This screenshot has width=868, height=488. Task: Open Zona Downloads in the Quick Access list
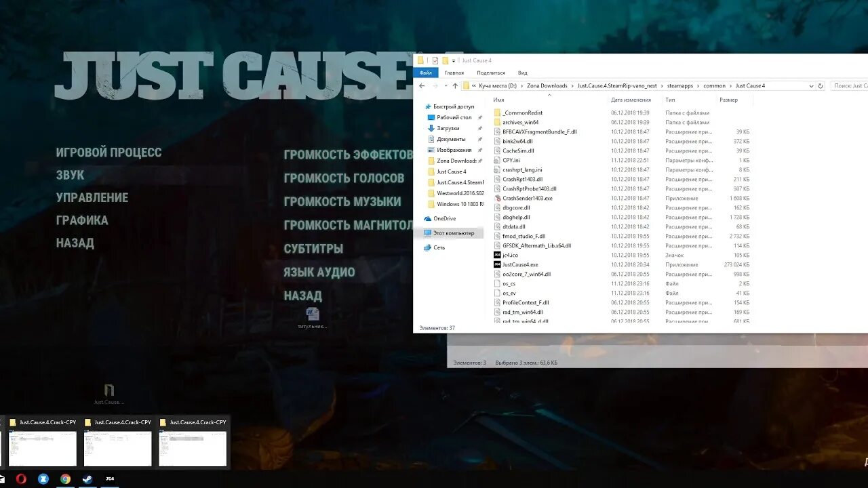456,161
